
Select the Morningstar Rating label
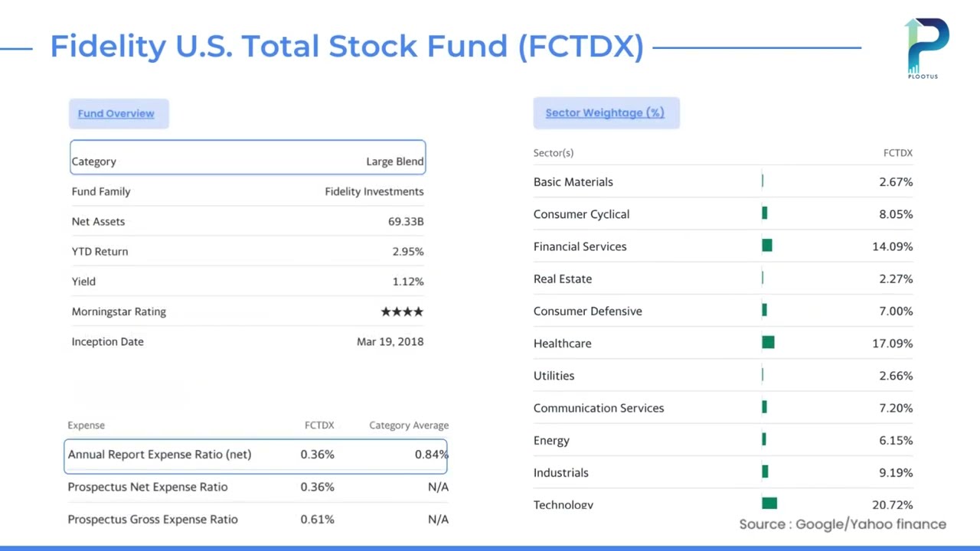tap(119, 311)
